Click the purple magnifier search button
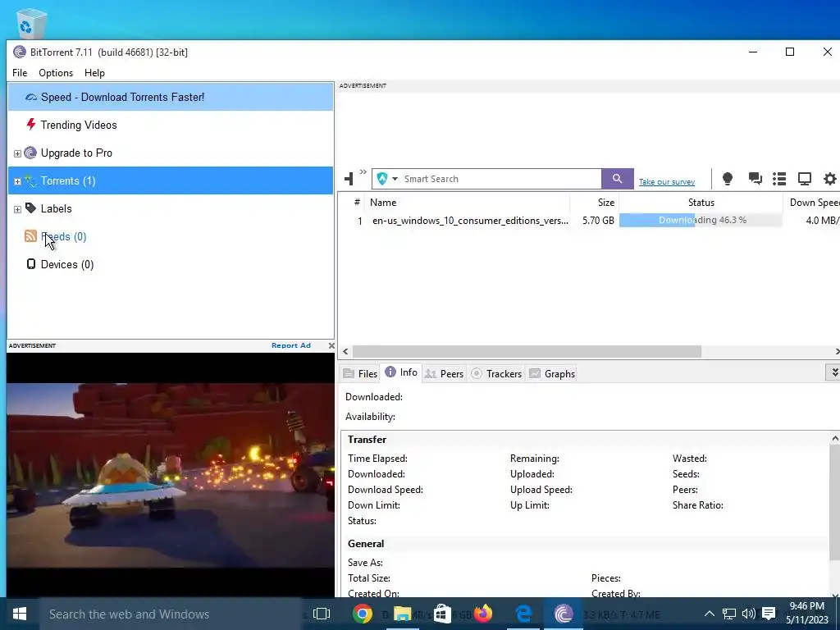This screenshot has width=840, height=630. [617, 179]
